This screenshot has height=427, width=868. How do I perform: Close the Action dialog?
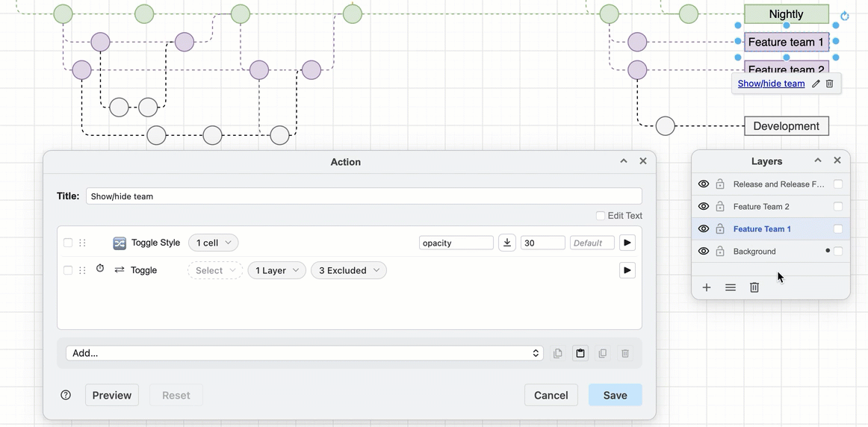[642, 161]
